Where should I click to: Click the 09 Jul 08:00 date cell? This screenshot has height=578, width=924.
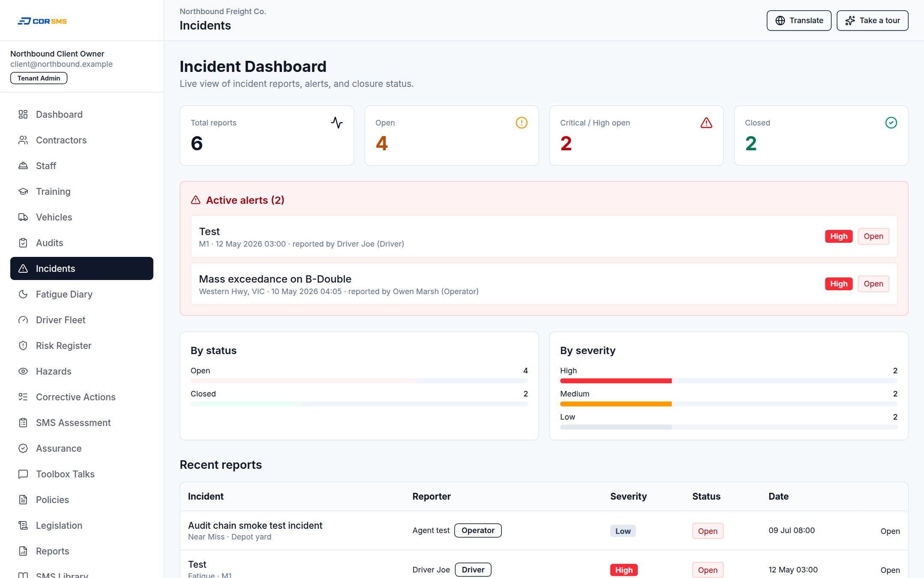click(x=791, y=530)
